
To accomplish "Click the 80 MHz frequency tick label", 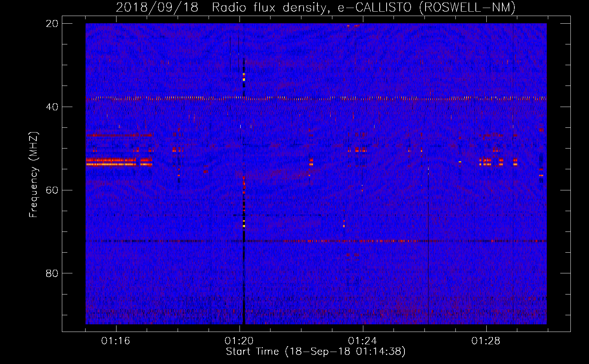I will point(52,273).
